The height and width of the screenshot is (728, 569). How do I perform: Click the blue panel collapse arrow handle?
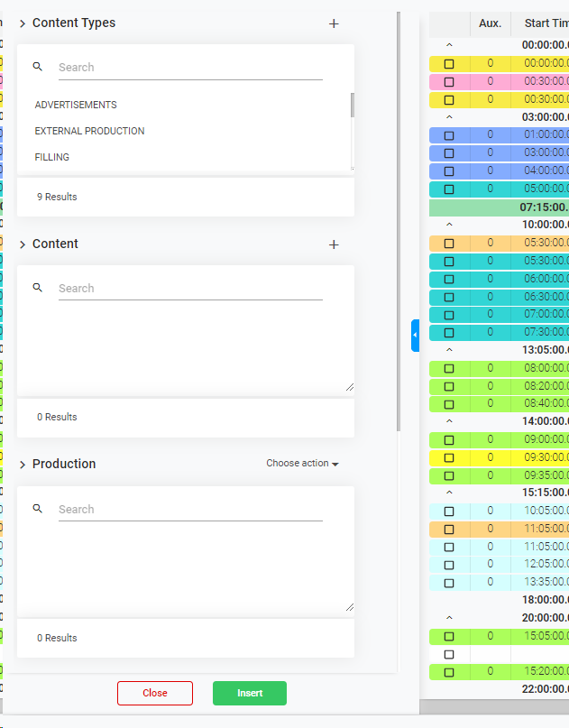pos(415,336)
